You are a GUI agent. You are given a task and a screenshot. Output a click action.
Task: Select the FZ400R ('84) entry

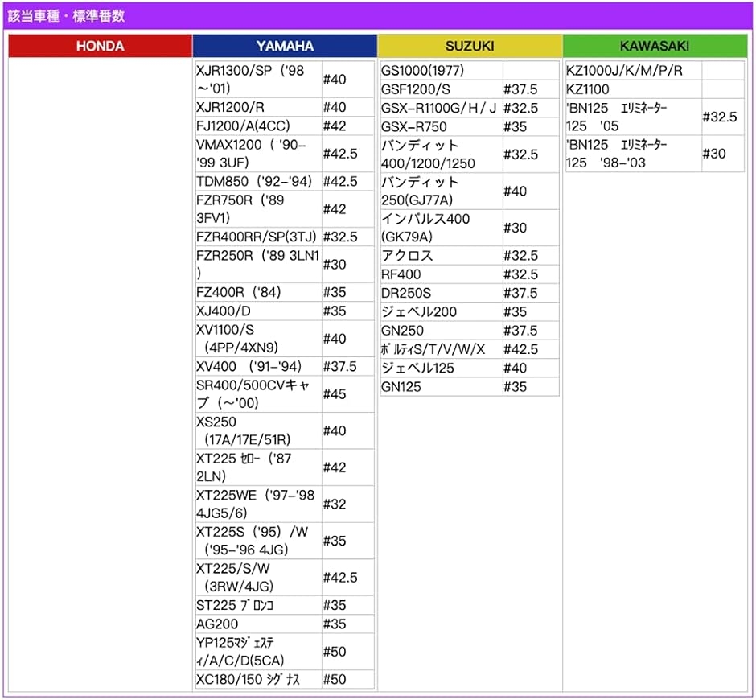point(258,292)
